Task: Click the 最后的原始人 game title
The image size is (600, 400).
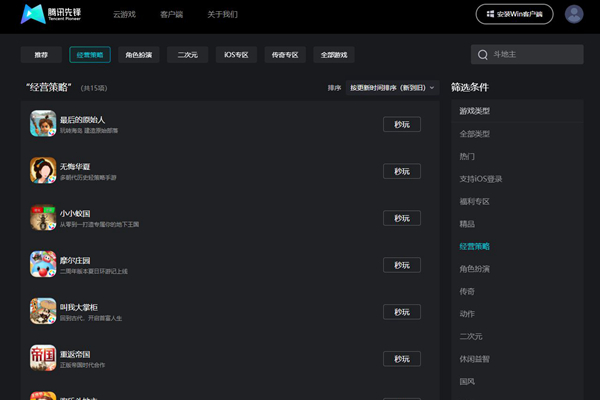Action: (82, 120)
